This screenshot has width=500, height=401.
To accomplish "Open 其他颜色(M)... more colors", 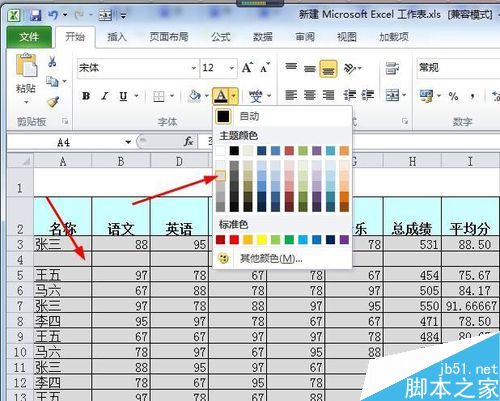I will point(282,258).
